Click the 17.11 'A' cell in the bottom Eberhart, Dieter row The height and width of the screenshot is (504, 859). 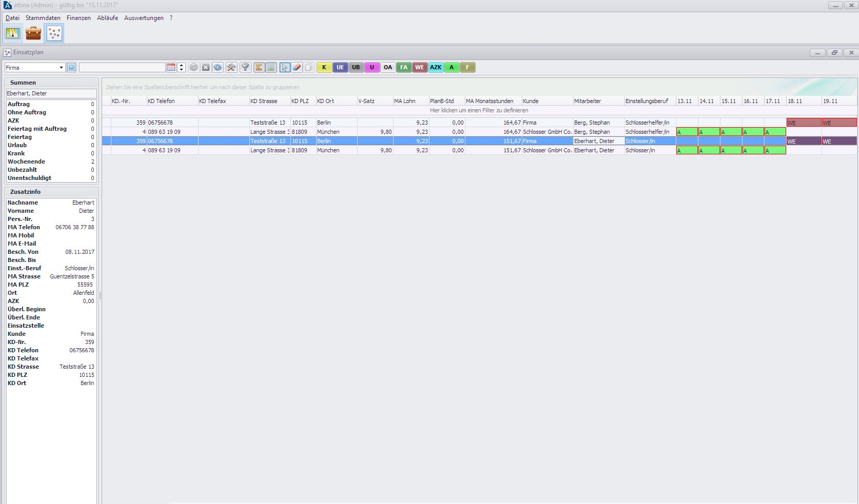[x=775, y=150]
